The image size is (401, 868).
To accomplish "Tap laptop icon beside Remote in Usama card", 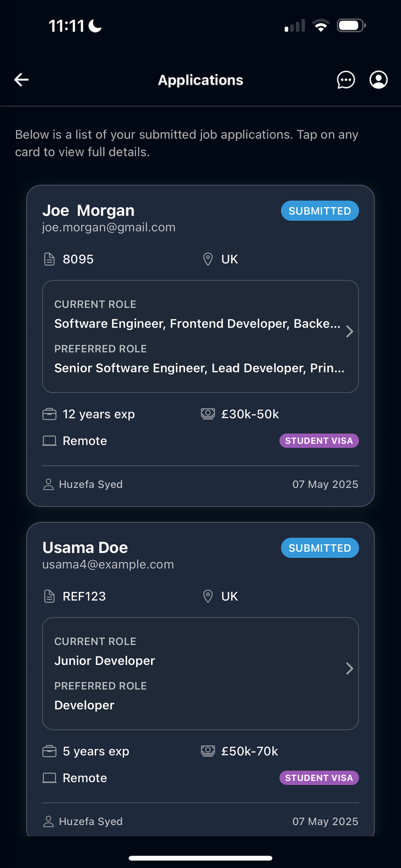I will coord(49,778).
